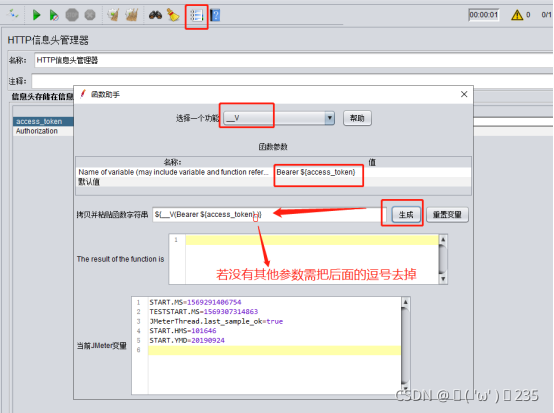Click the Reset Search brush icon
554x413 pixels.
(x=173, y=15)
